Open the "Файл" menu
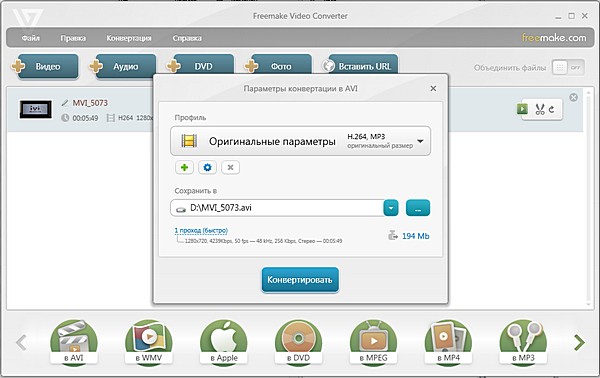 [31, 38]
